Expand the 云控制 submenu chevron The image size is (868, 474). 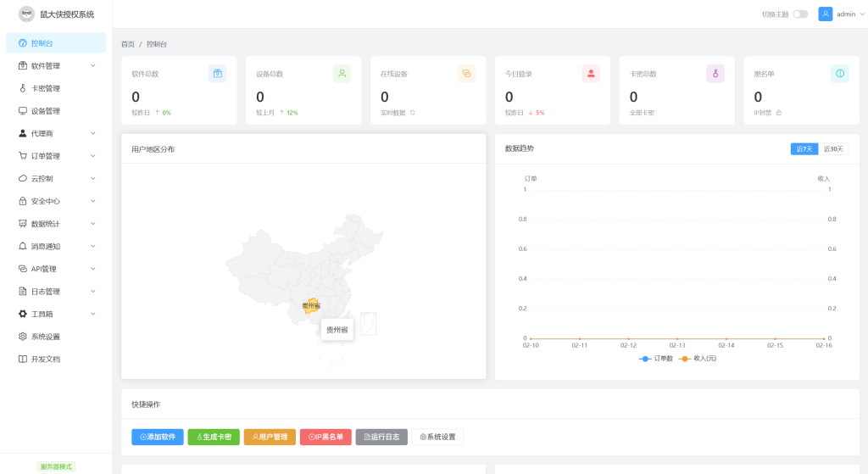tap(93, 178)
